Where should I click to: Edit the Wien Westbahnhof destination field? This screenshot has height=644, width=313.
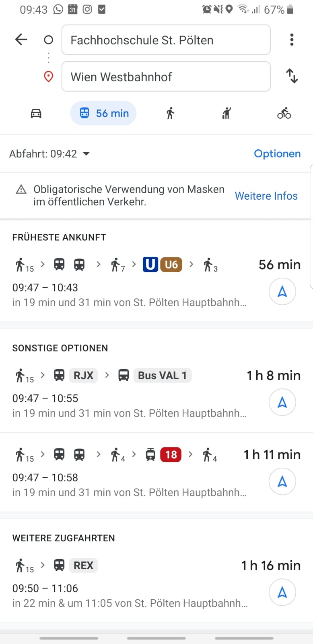tap(166, 76)
